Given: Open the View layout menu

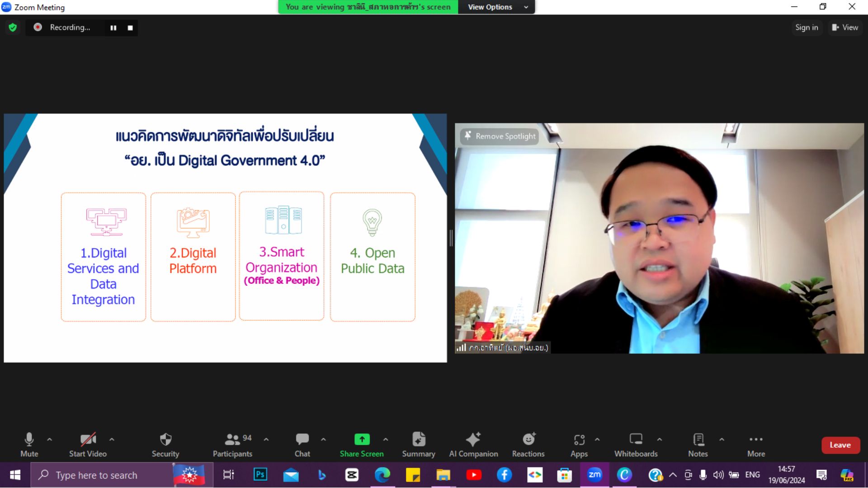Looking at the screenshot, I should (x=845, y=28).
